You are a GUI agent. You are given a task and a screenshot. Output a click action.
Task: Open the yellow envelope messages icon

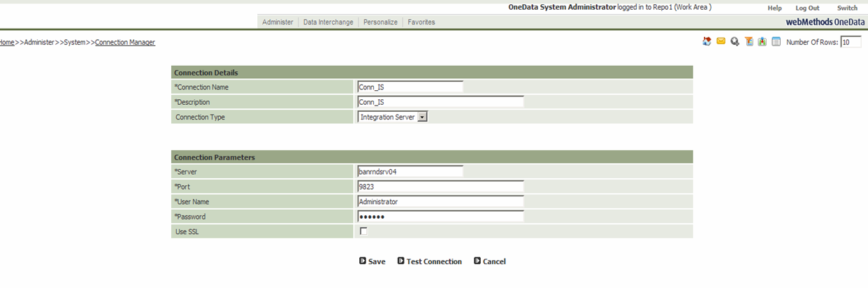tap(721, 42)
